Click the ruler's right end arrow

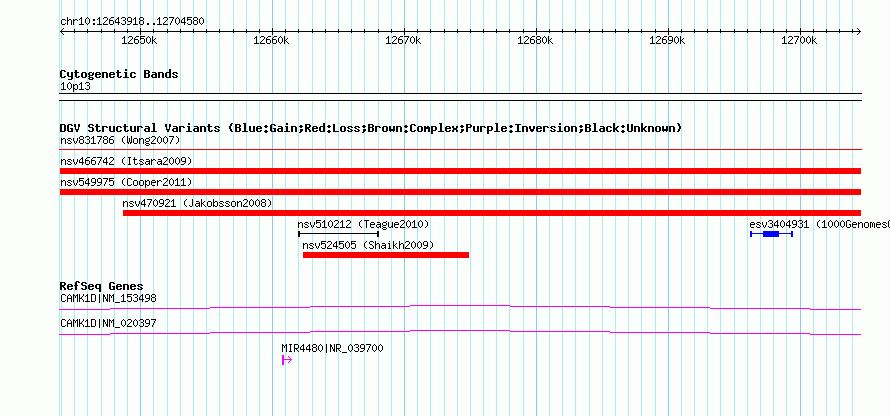(859, 32)
